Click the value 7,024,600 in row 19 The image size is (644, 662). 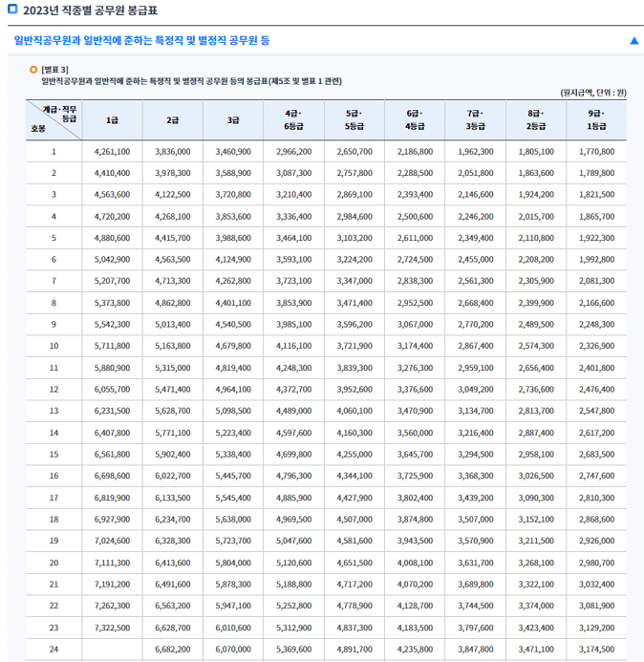[x=112, y=541]
